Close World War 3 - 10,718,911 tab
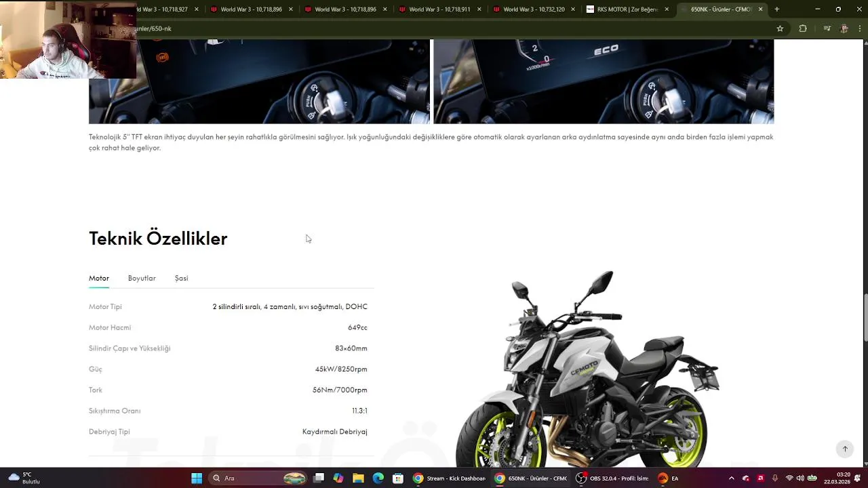The image size is (868, 488). (x=479, y=9)
